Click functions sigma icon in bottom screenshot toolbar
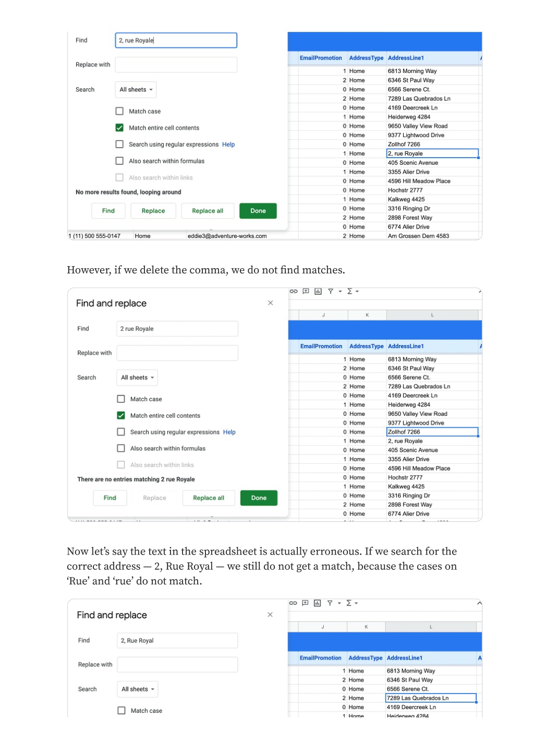 point(349,603)
